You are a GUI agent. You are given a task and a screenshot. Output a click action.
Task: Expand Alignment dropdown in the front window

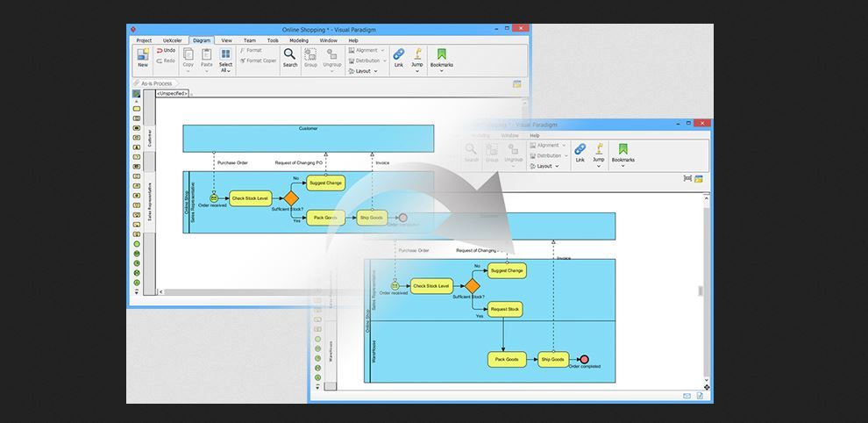(548, 146)
